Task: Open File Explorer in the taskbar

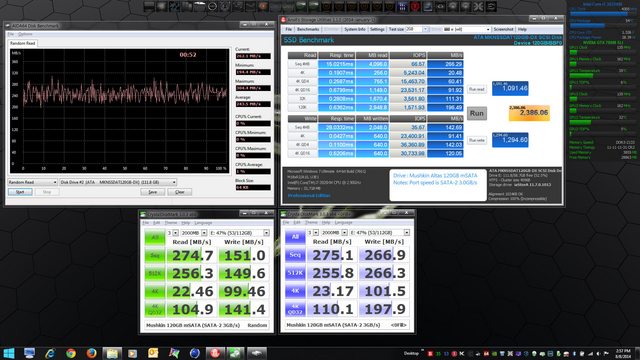Action: [112, 353]
